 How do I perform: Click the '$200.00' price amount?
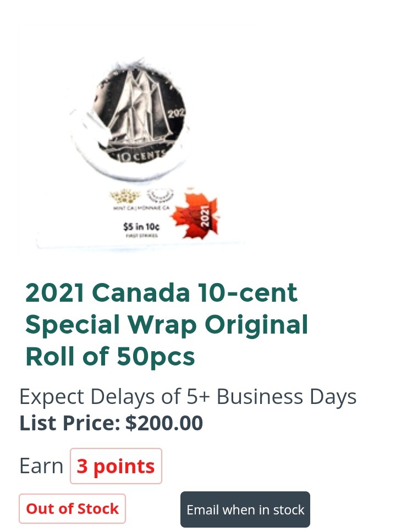[164, 423]
